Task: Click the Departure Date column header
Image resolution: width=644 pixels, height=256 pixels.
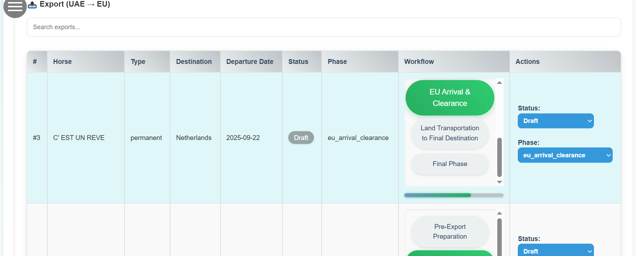Action: click(x=250, y=61)
